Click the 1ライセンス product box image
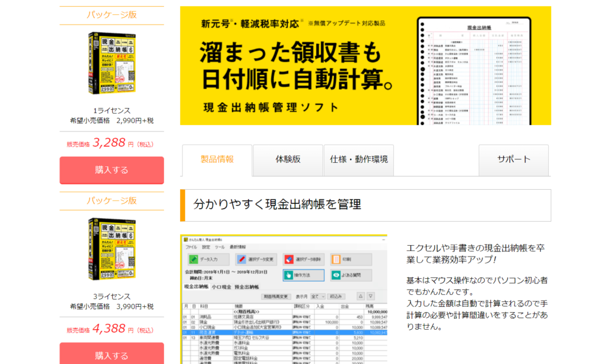Viewport: 615px width, 364px height. [x=112, y=64]
